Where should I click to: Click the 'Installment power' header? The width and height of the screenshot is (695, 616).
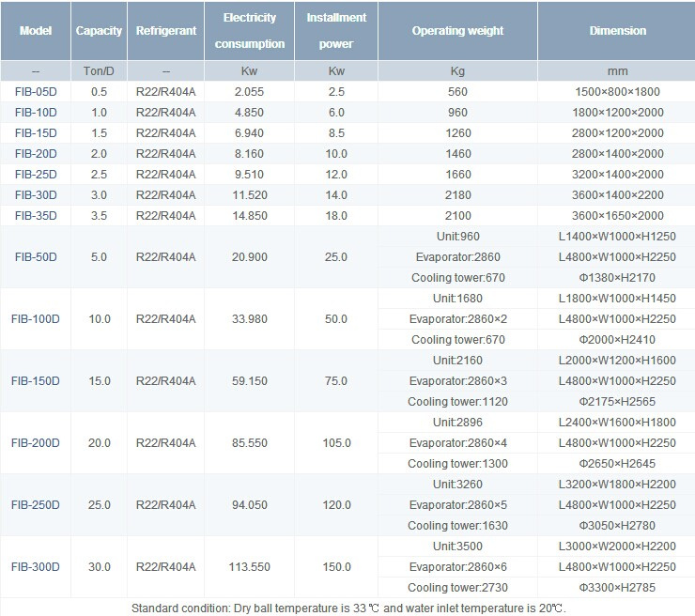[336, 31]
